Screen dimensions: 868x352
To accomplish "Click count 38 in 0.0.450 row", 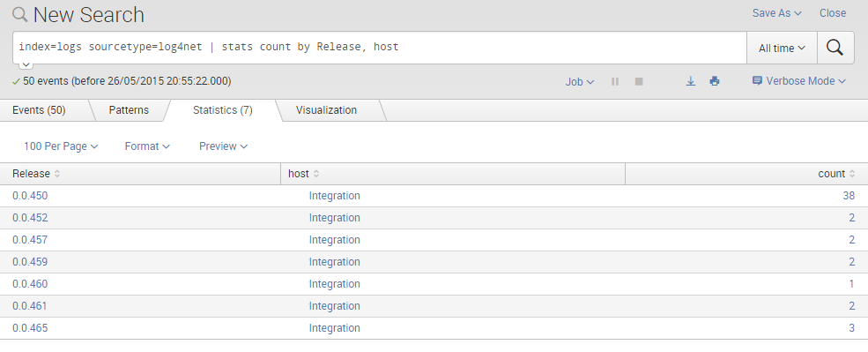I will coord(849,196).
